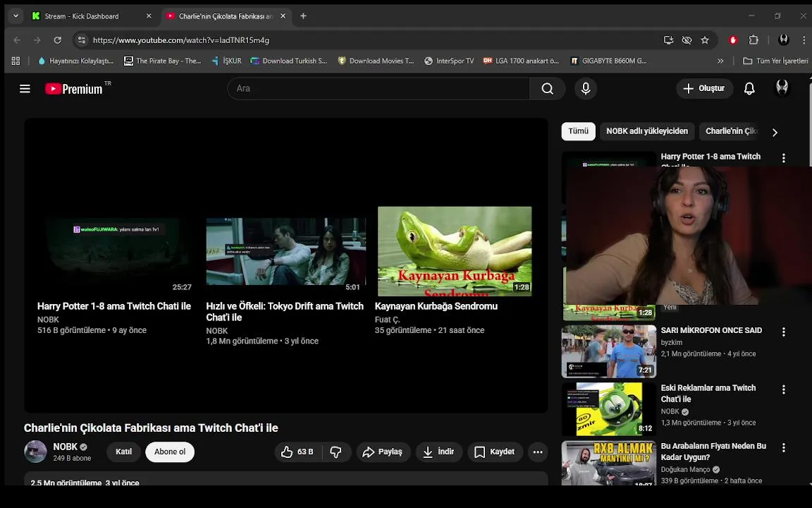Open the YouTube guide hamburger menu
Viewport: 812px width, 508px height.
point(25,89)
